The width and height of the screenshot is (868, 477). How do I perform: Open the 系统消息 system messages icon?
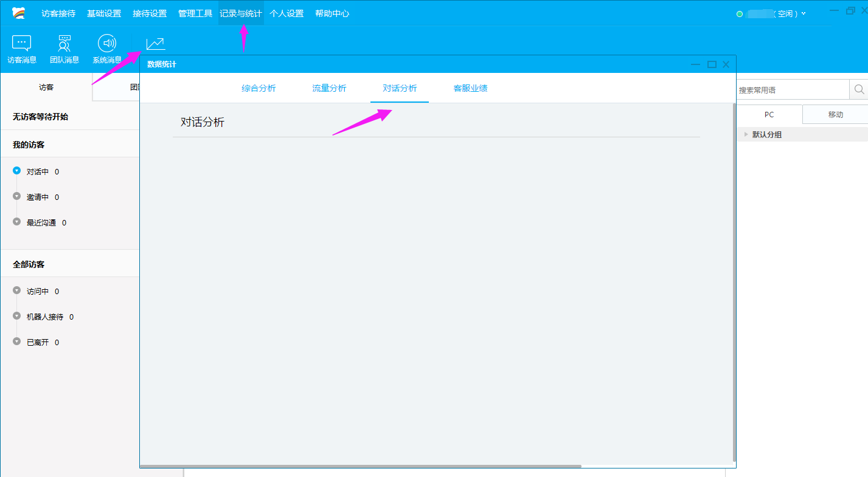point(107,49)
